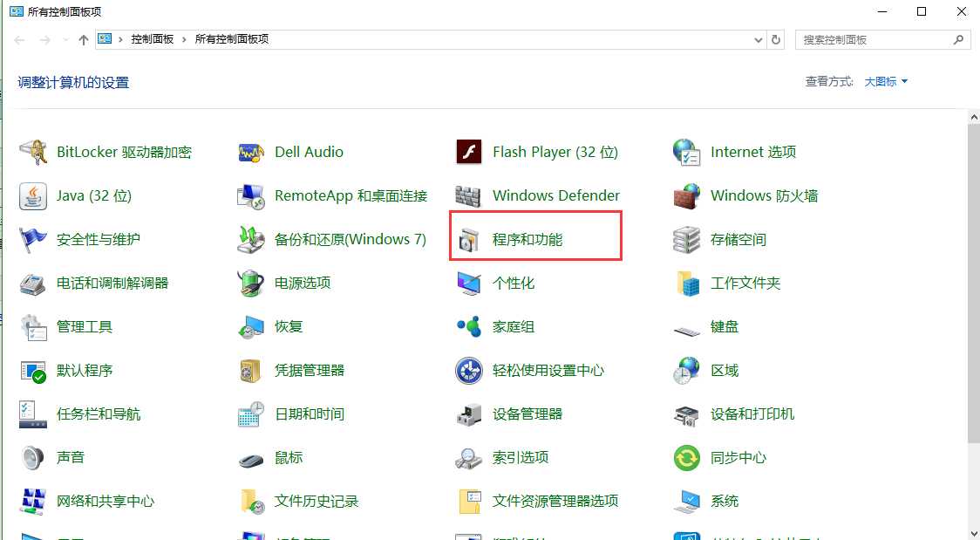The image size is (980, 540).
Task: Open the 轻松使用设置中心 icon
Action: [x=469, y=371]
